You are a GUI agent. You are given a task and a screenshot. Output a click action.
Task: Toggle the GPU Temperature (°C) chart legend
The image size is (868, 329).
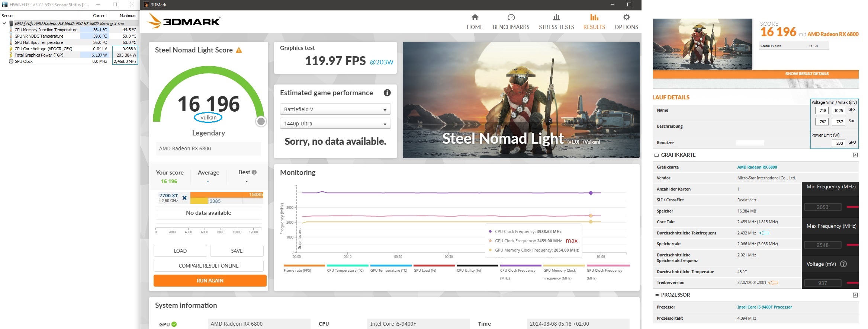click(391, 269)
